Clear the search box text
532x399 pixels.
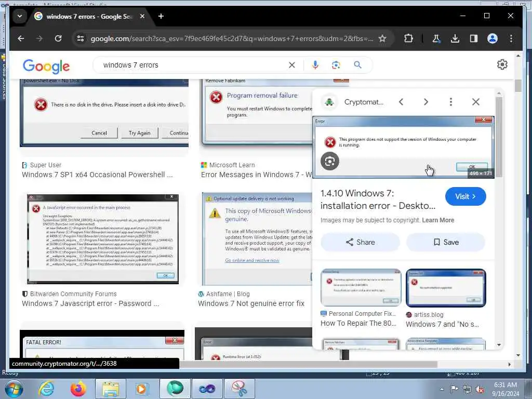coord(292,65)
